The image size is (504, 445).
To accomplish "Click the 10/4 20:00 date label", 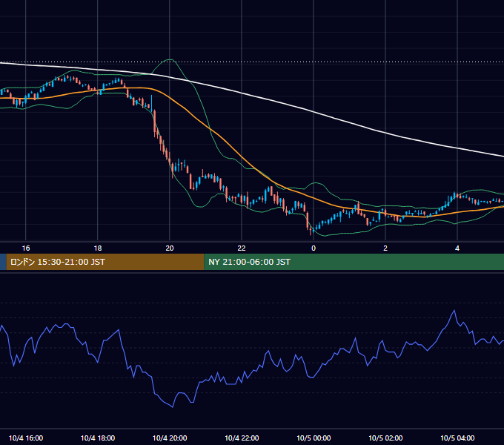I will coord(170,438).
